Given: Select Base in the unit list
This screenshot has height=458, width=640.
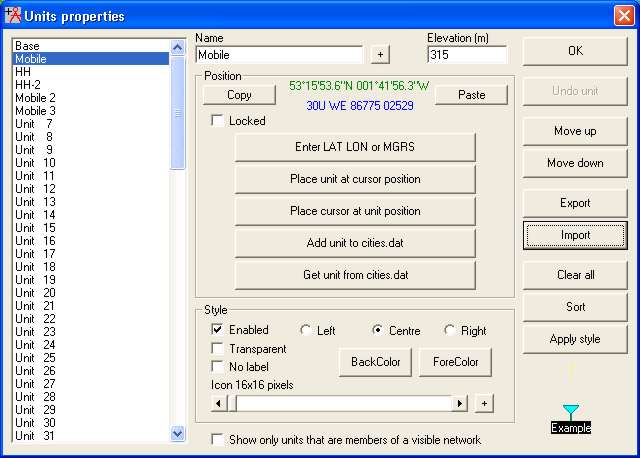Looking at the screenshot, I should [x=91, y=46].
